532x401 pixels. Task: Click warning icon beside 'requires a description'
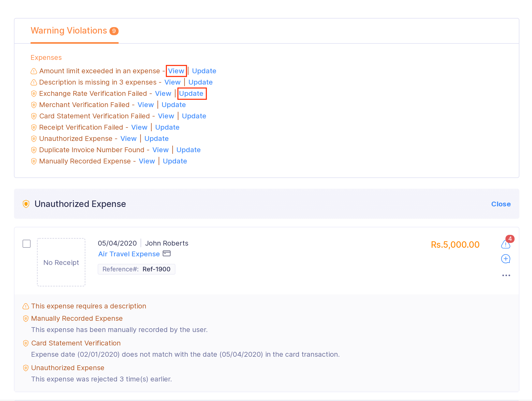point(26,306)
